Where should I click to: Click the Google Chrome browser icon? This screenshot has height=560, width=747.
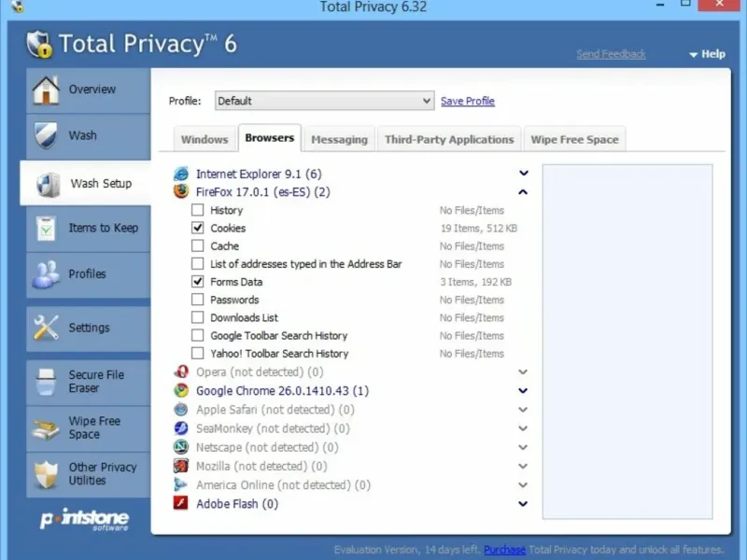181,390
